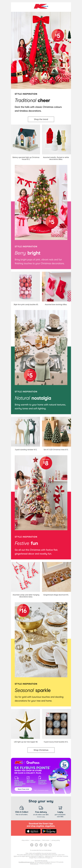The image size is (82, 868).
Task: Click the Shop Christmas button
Action: point(41,750)
